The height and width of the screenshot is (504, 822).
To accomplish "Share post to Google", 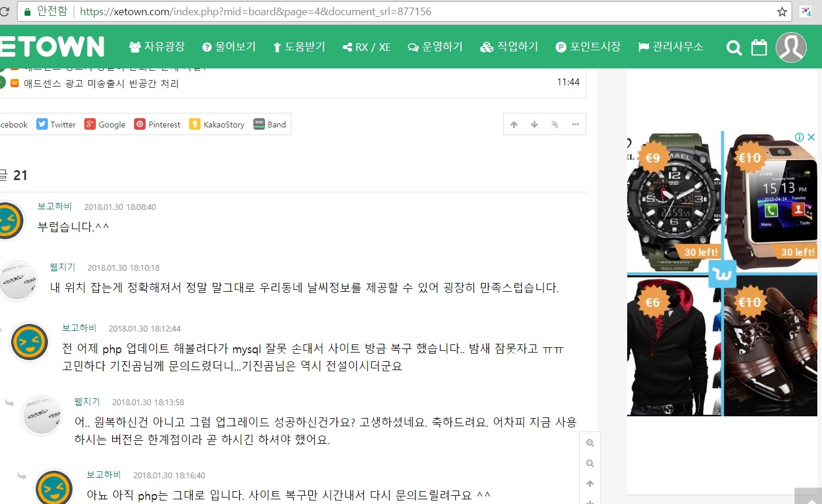I will tap(105, 125).
